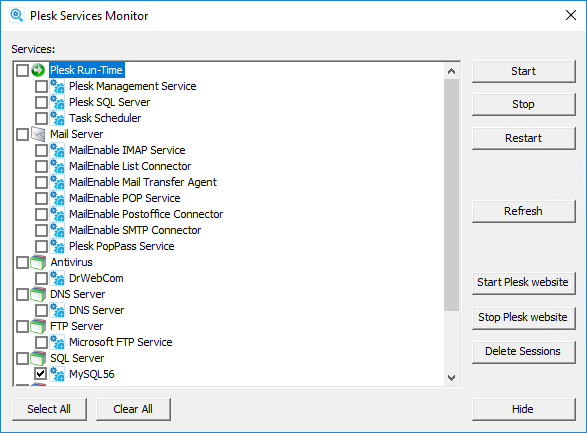This screenshot has height=433, width=587.
Task: Uncheck the MySQL56 checkbox
Action: (x=41, y=373)
